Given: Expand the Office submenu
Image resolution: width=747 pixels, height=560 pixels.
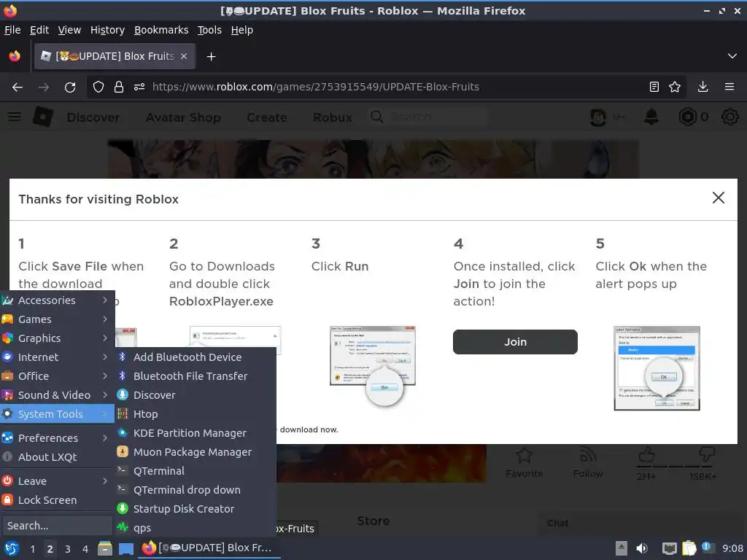Looking at the screenshot, I should point(57,376).
